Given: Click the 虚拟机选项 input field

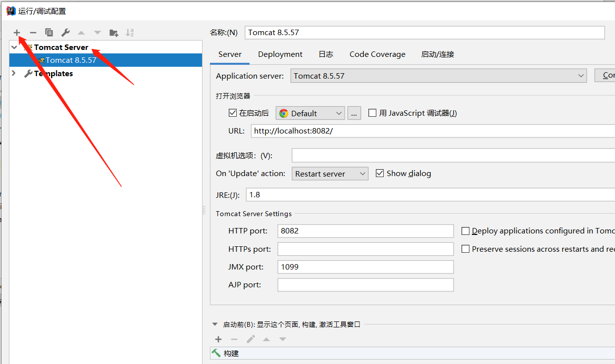Looking at the screenshot, I should click(453, 155).
